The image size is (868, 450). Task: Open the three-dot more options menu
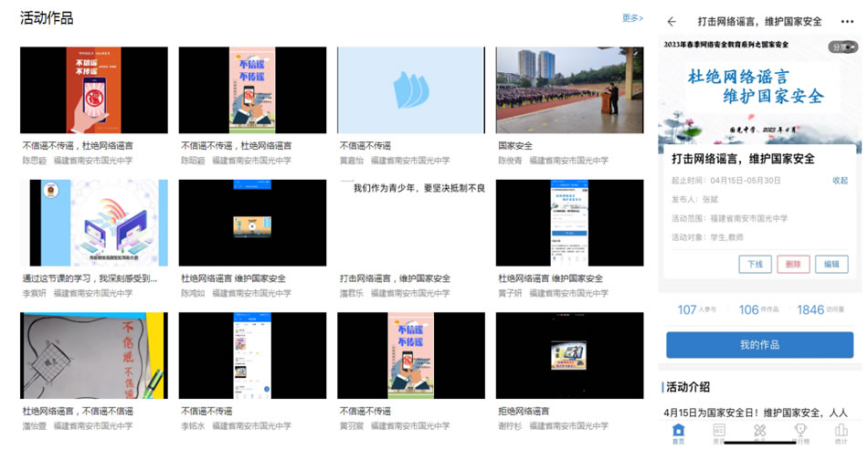pyautogui.click(x=847, y=22)
